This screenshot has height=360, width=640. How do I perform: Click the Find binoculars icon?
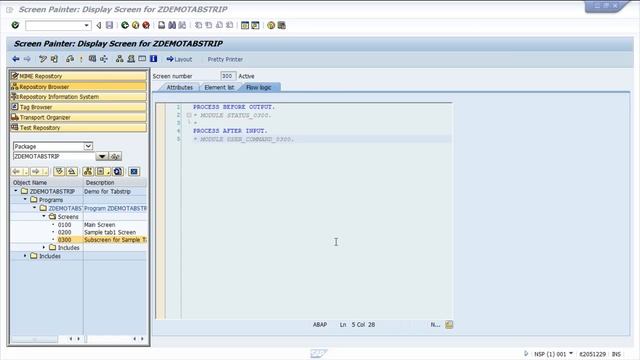tap(172, 25)
